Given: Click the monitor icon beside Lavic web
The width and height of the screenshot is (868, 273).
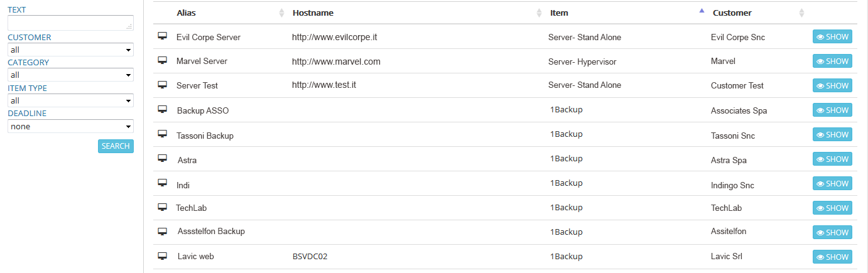Looking at the screenshot, I should [x=162, y=256].
